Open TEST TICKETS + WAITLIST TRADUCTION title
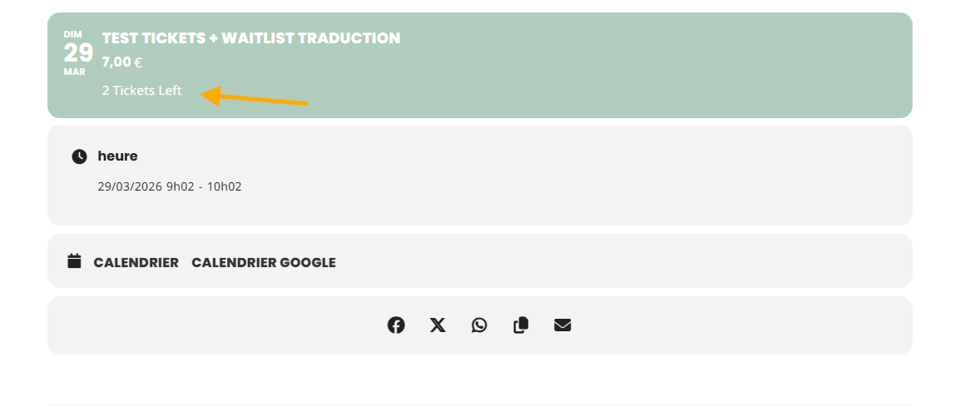 251,38
